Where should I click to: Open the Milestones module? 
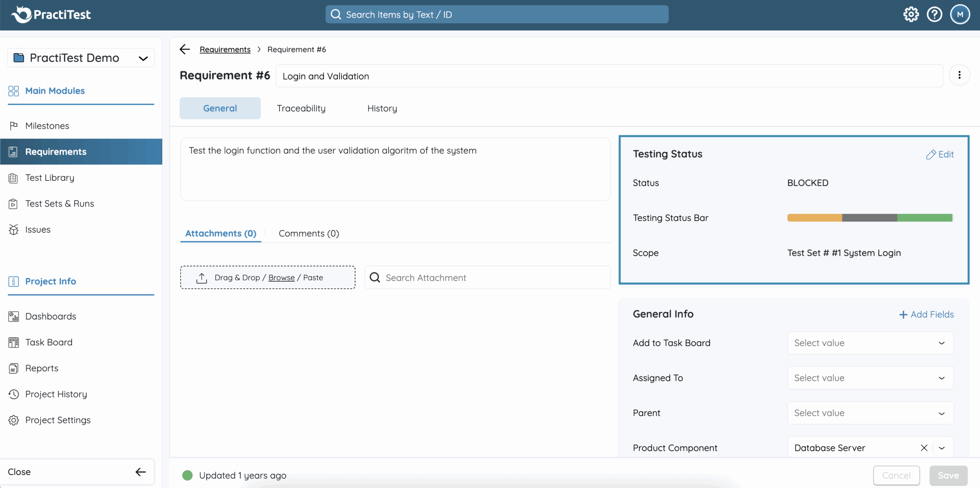coord(47,125)
